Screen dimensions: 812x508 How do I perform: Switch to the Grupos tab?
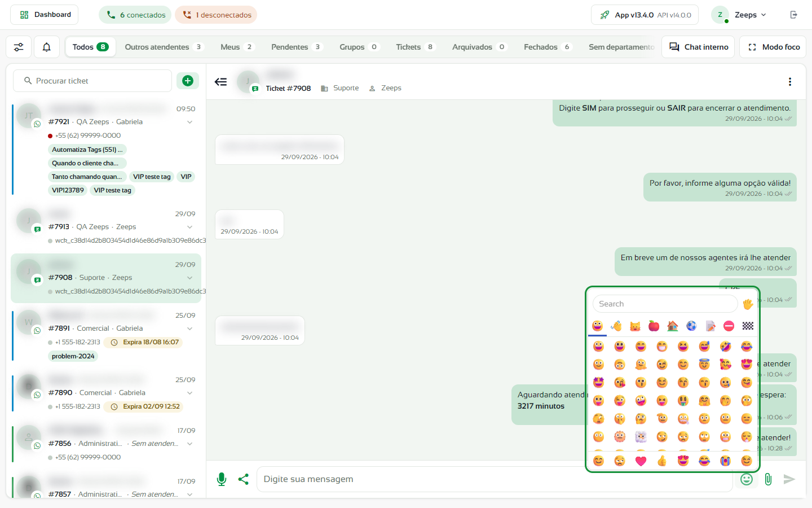click(x=359, y=47)
